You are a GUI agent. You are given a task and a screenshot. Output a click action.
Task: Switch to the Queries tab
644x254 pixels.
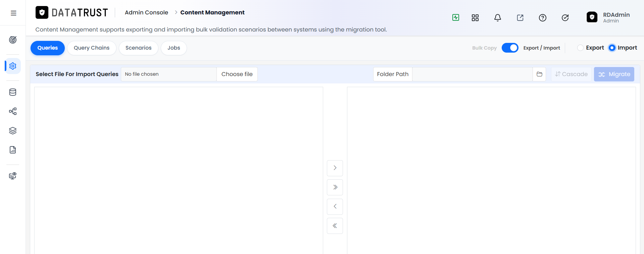[48, 48]
